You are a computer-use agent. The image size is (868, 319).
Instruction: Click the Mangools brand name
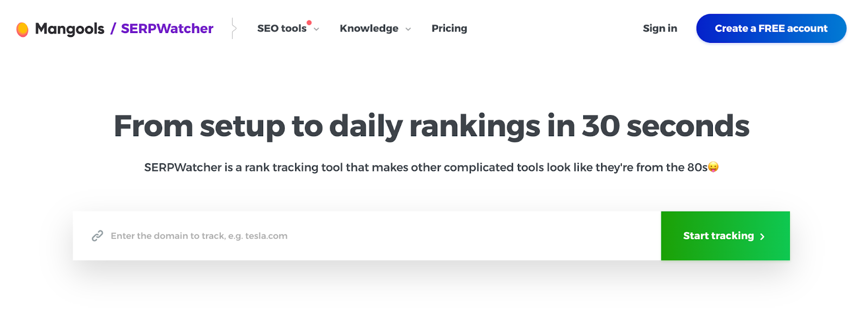click(69, 29)
